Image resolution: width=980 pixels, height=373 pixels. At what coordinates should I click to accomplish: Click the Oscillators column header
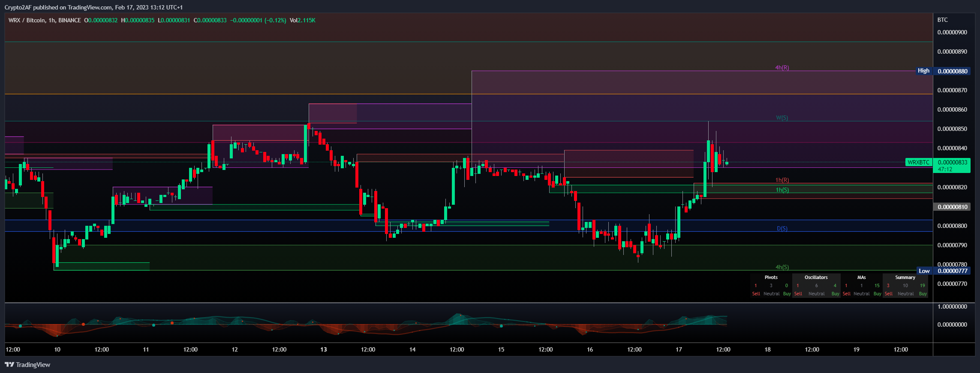816,277
